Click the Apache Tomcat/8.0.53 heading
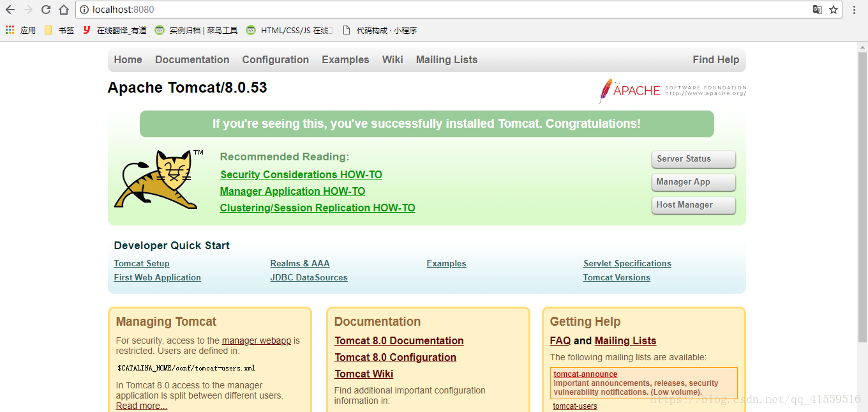Screen dimensions: 868x412 coord(188,88)
